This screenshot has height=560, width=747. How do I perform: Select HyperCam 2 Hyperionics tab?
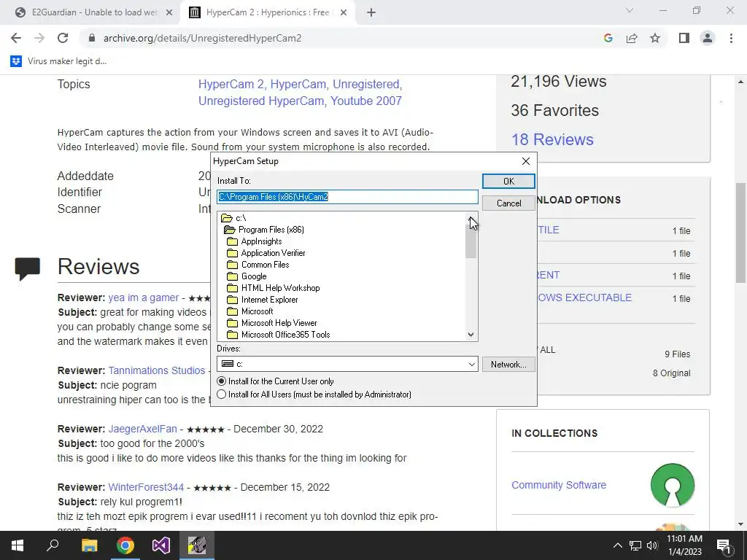pyautogui.click(x=267, y=12)
